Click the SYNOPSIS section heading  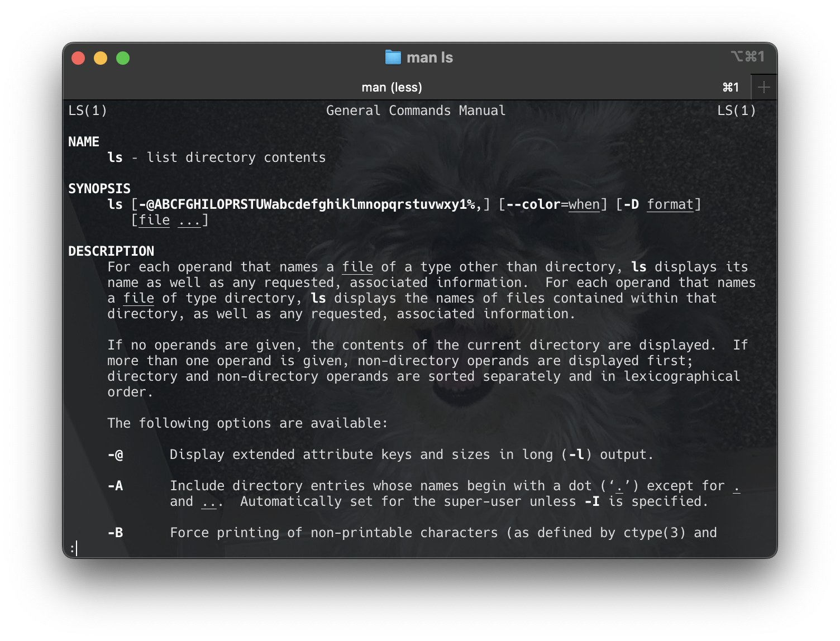[x=99, y=189]
